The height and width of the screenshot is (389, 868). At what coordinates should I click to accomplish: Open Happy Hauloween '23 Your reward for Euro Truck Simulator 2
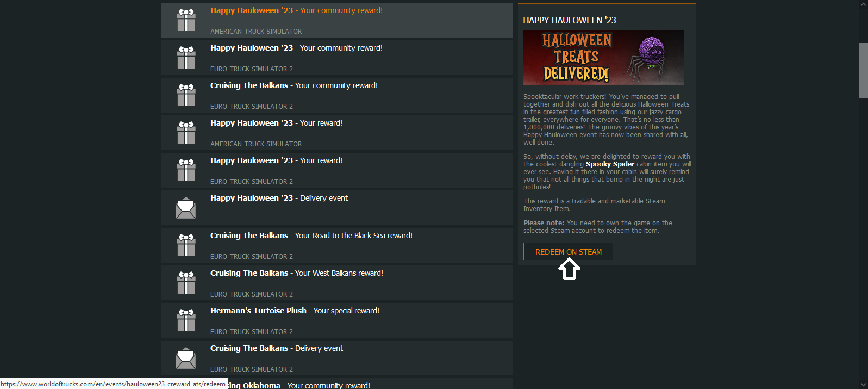click(x=337, y=170)
